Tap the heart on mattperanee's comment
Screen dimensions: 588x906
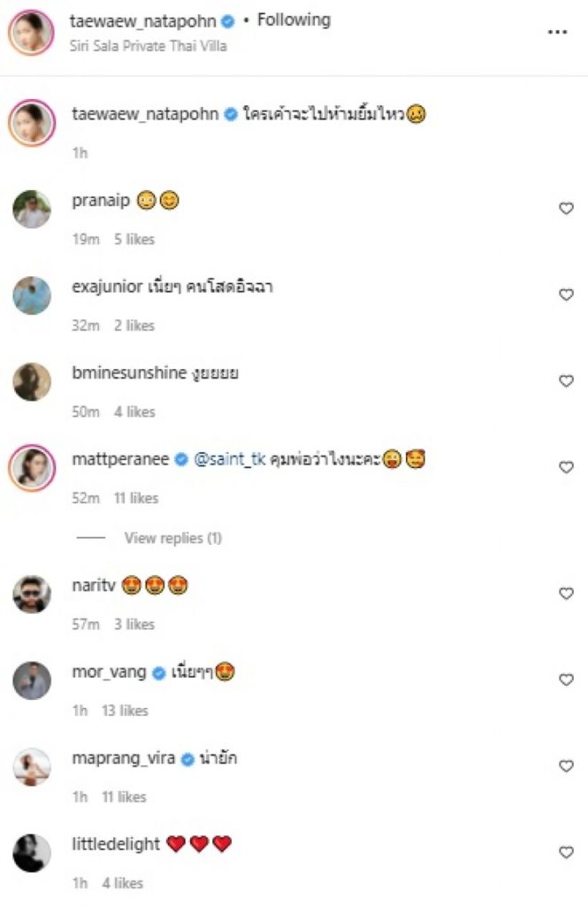pyautogui.click(x=566, y=467)
